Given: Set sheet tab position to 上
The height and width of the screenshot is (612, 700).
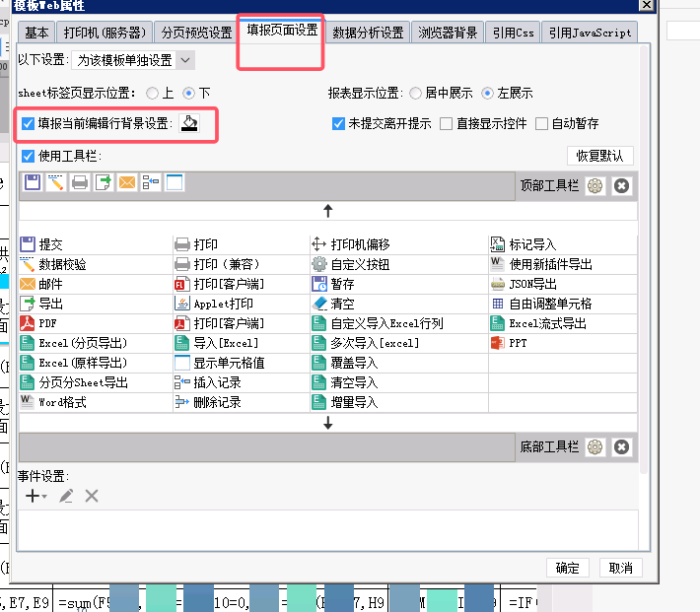Looking at the screenshot, I should click(152, 94).
